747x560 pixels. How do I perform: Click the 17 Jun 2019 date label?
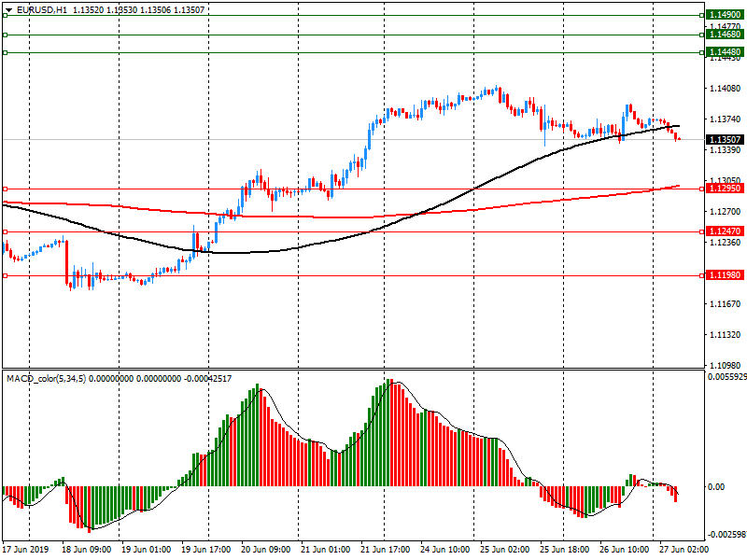25,549
